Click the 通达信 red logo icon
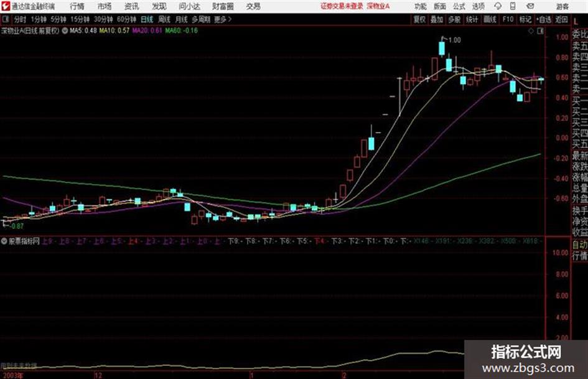588x379 pixels. [5, 6]
